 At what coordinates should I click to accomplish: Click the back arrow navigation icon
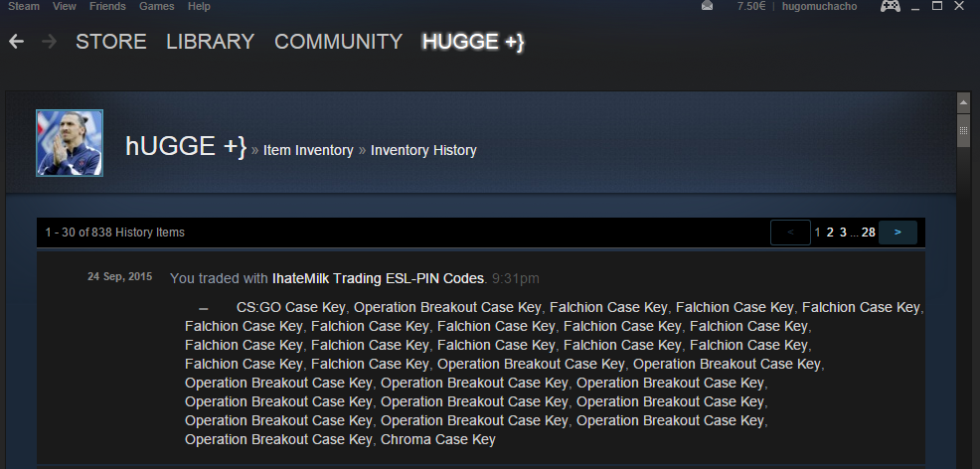16,42
